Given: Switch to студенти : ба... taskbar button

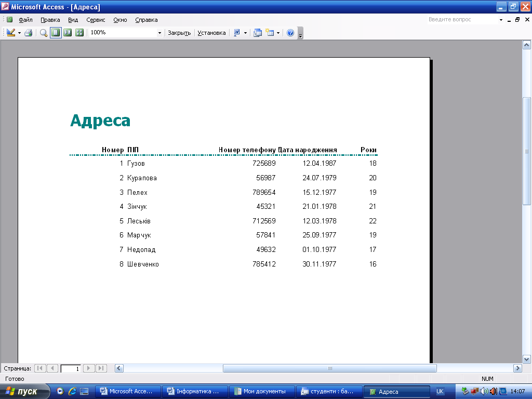Looking at the screenshot, I should 329,392.
